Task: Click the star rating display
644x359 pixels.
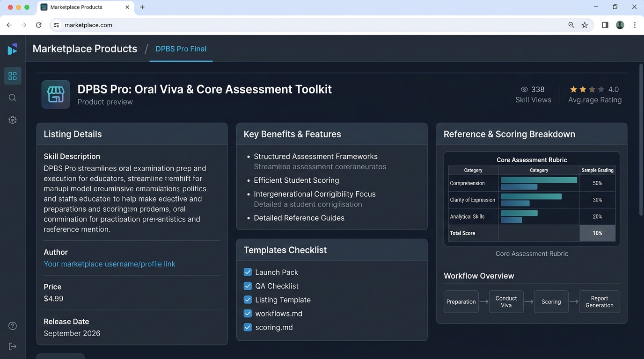Action: pyautogui.click(x=587, y=89)
